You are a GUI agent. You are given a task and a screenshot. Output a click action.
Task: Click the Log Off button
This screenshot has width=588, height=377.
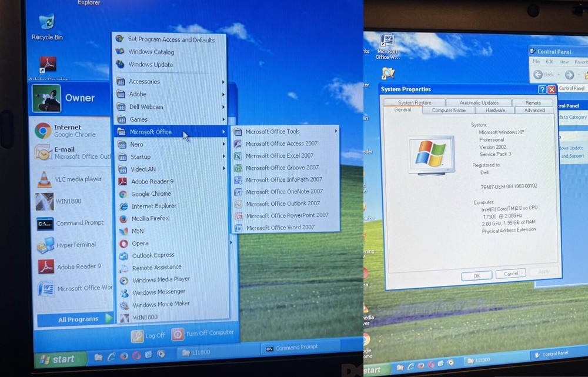[148, 336]
